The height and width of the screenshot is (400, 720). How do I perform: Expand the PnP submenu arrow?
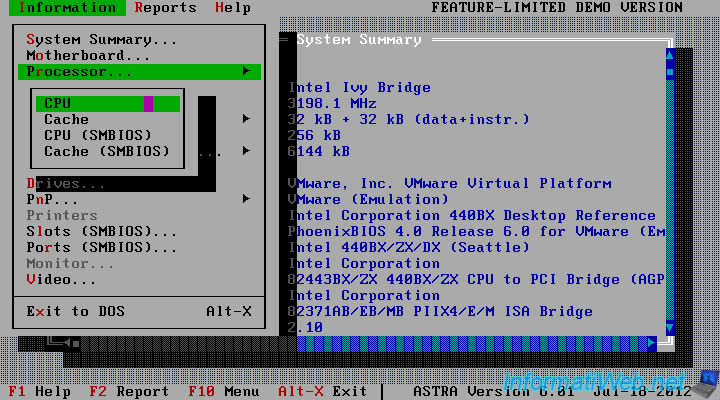[246, 199]
